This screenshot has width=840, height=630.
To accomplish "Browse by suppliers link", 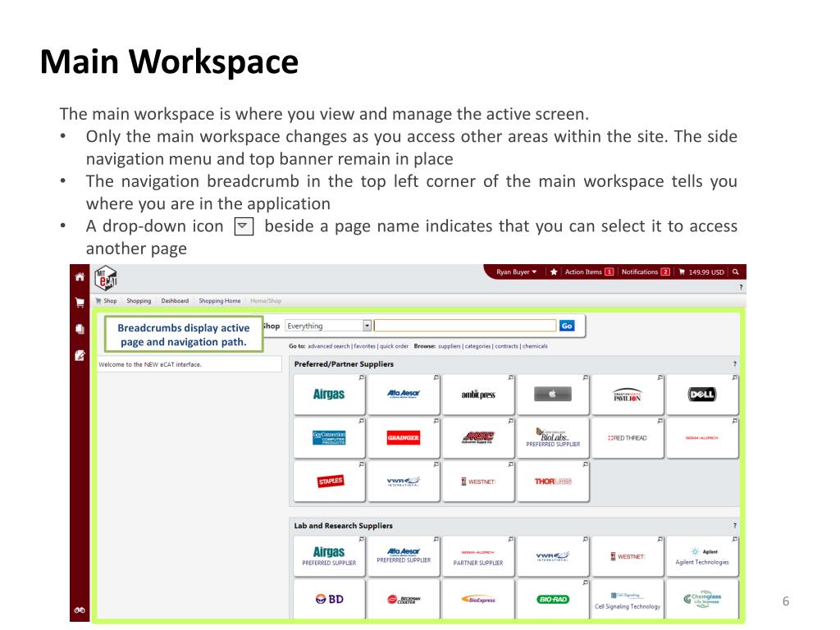I will click(449, 346).
